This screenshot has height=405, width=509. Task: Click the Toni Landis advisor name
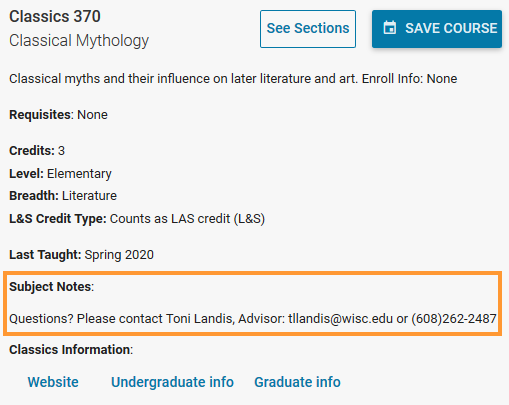(x=199, y=319)
